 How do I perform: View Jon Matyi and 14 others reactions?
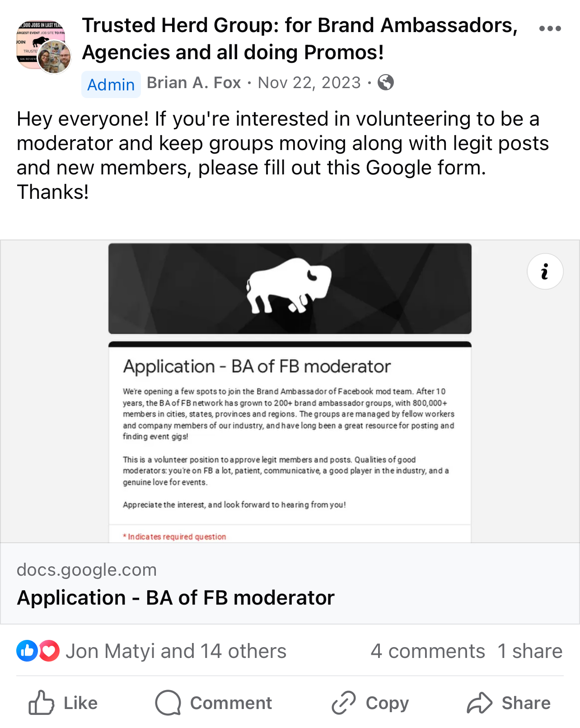point(176,651)
